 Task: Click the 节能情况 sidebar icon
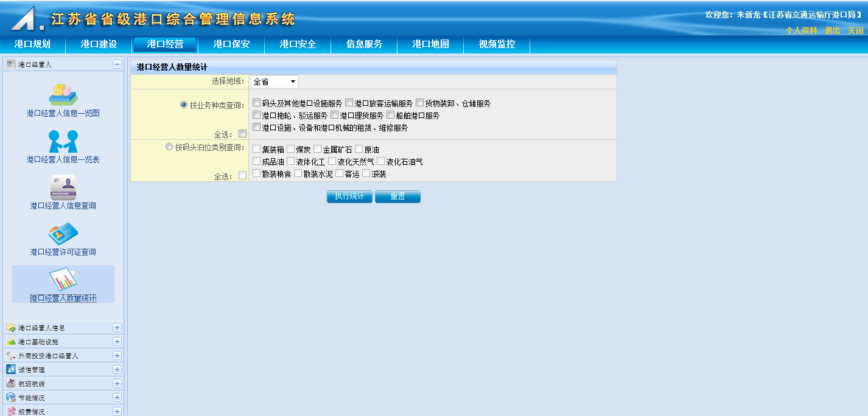[11, 397]
